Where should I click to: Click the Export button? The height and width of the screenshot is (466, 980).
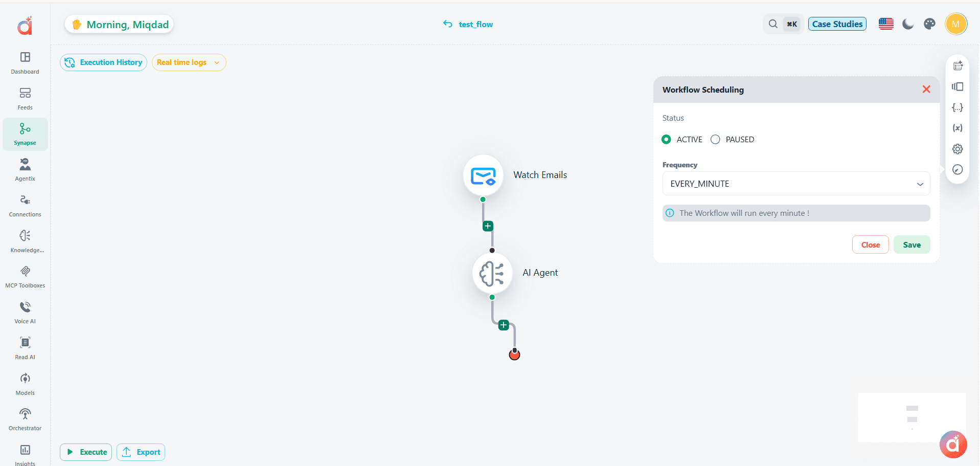141,452
